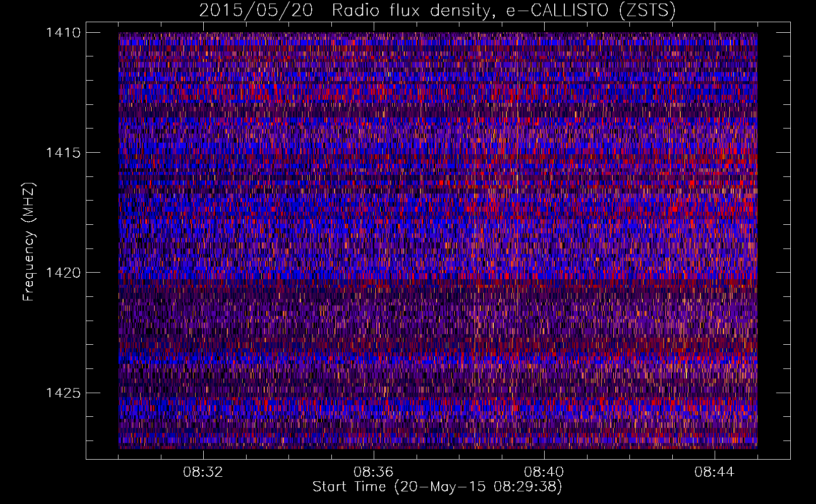This screenshot has width=816, height=504.
Task: Click the "Frequency (MHZ)" axis label
Action: pos(29,242)
